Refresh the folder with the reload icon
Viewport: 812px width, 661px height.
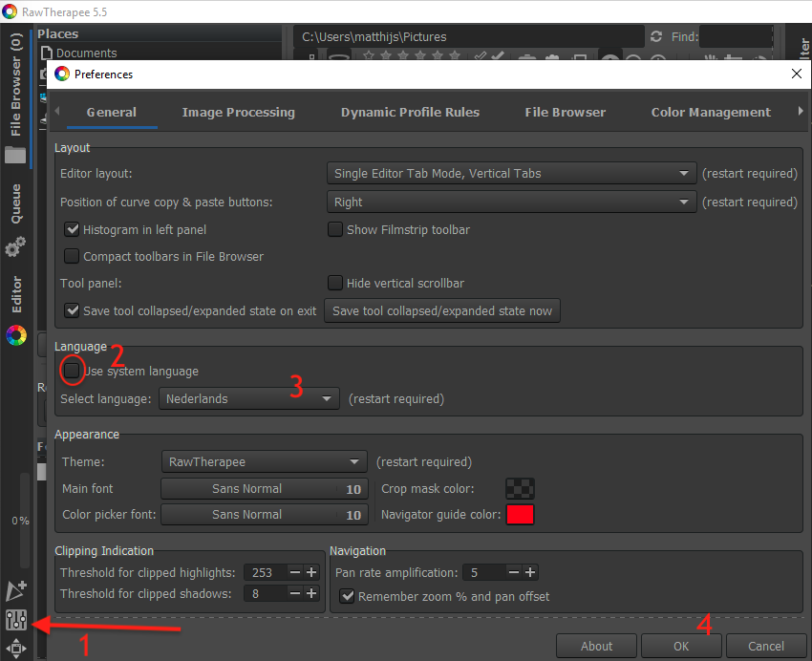point(655,37)
